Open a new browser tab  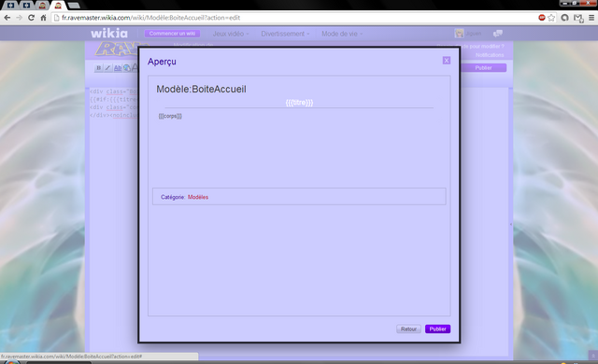(74, 6)
